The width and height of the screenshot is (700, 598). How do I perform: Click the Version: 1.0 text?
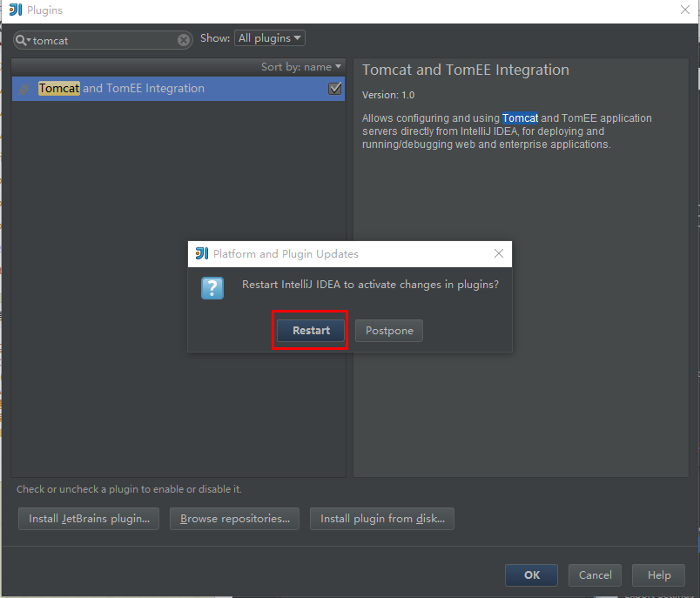coord(388,95)
